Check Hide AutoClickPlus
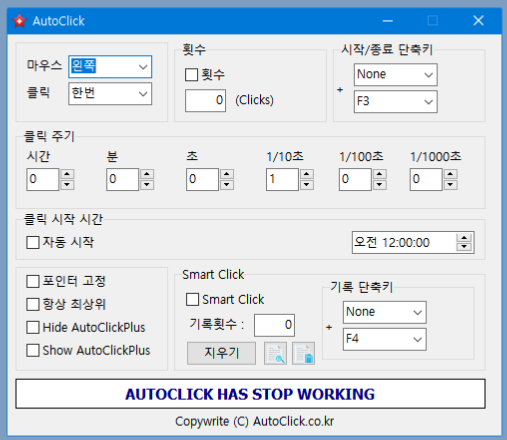The height and width of the screenshot is (440, 507). (x=33, y=327)
